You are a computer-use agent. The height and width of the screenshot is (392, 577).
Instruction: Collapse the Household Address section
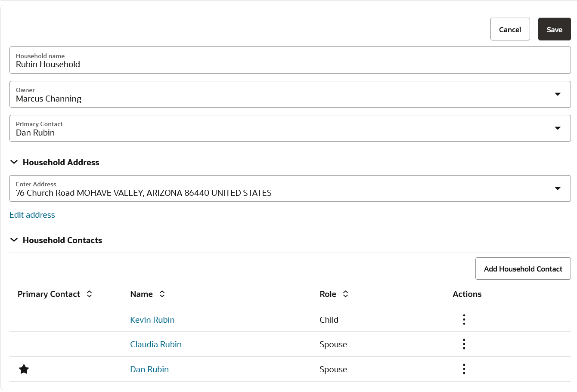point(14,162)
